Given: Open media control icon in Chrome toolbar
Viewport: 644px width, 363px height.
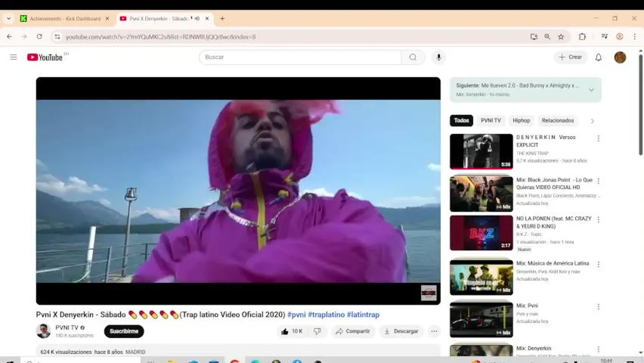Looking at the screenshot, I should point(605,36).
